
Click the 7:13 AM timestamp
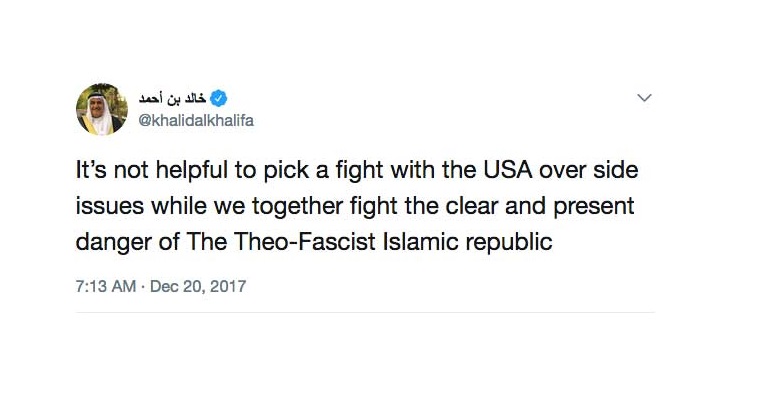[105, 286]
